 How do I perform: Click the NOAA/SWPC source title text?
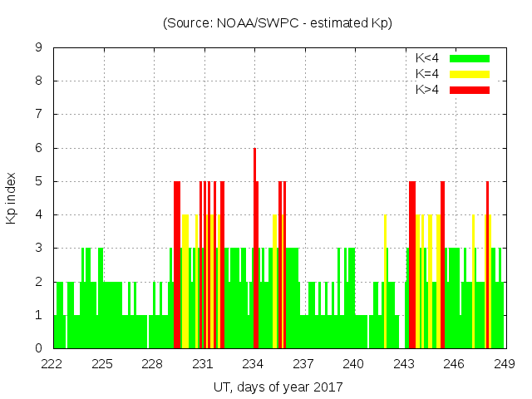(x=278, y=23)
